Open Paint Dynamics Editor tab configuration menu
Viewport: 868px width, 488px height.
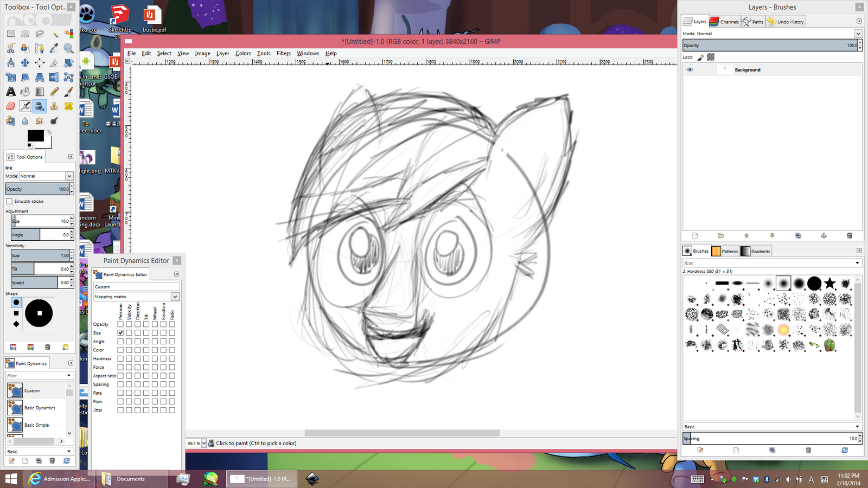[176, 274]
